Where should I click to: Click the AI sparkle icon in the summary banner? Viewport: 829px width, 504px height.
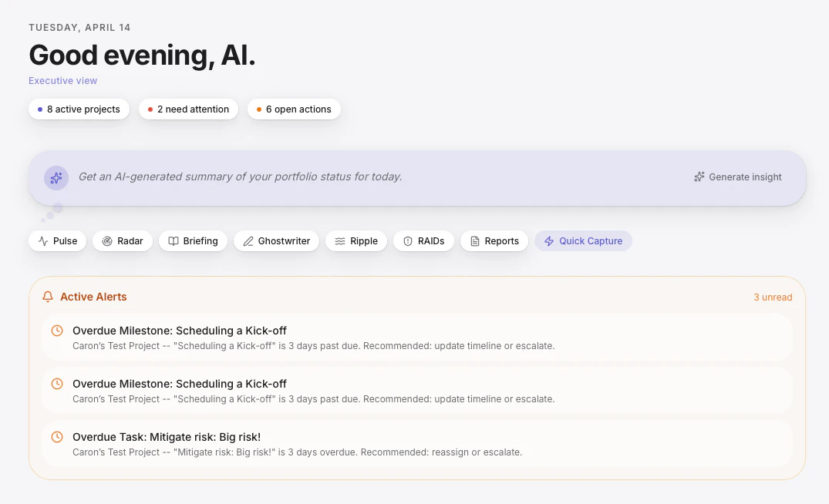point(56,177)
